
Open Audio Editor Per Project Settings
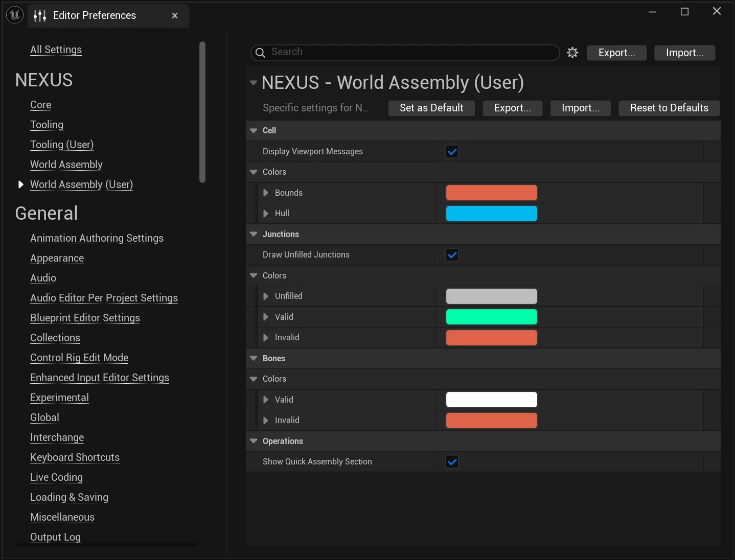pos(104,298)
